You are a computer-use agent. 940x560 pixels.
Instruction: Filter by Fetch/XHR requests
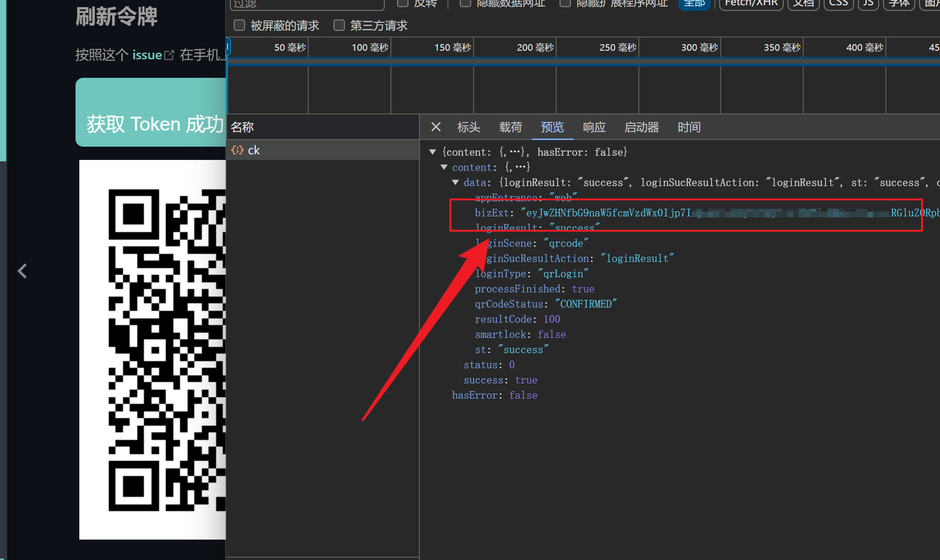[x=751, y=3]
